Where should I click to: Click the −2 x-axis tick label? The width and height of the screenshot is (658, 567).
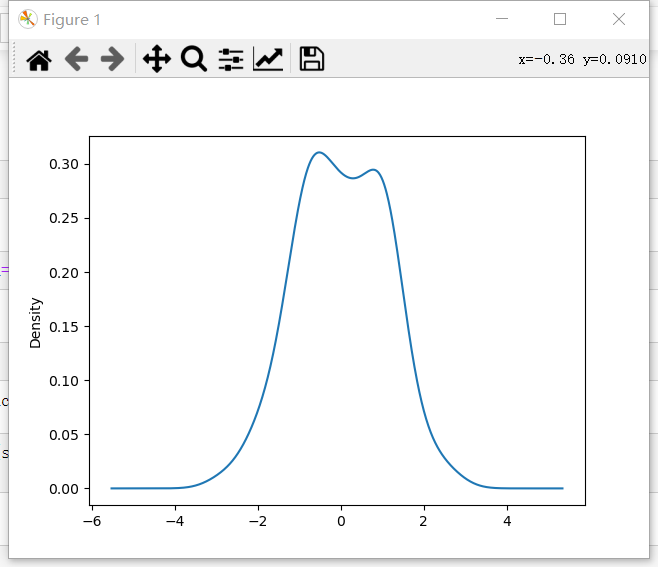258,521
